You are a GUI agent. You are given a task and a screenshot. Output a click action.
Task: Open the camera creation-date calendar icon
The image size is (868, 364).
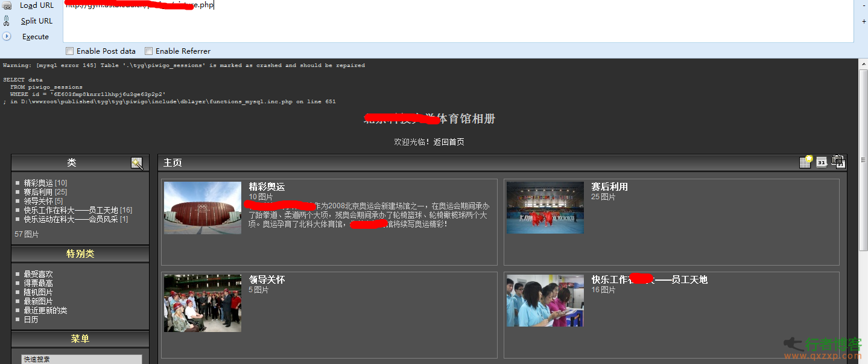click(838, 161)
